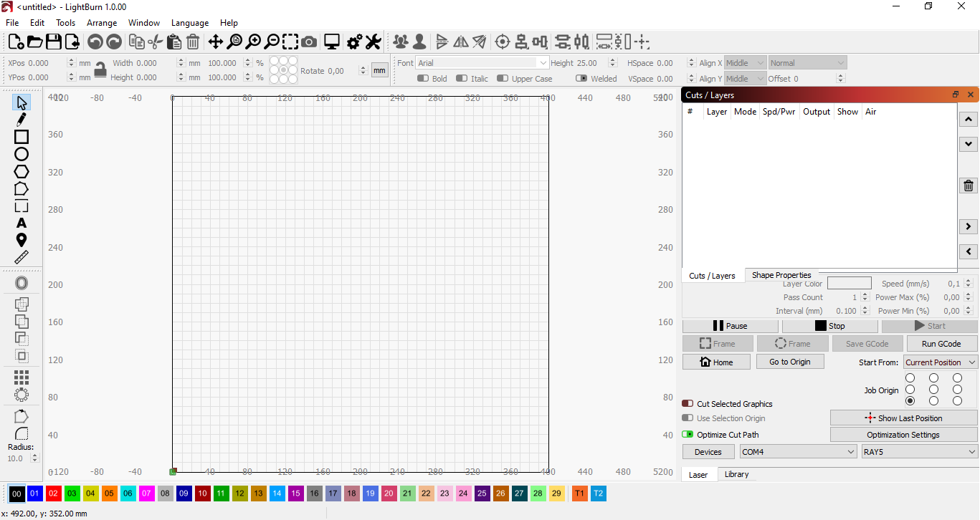Click the Copy icon in toolbar
The width and height of the screenshot is (980, 520).
tap(137, 42)
